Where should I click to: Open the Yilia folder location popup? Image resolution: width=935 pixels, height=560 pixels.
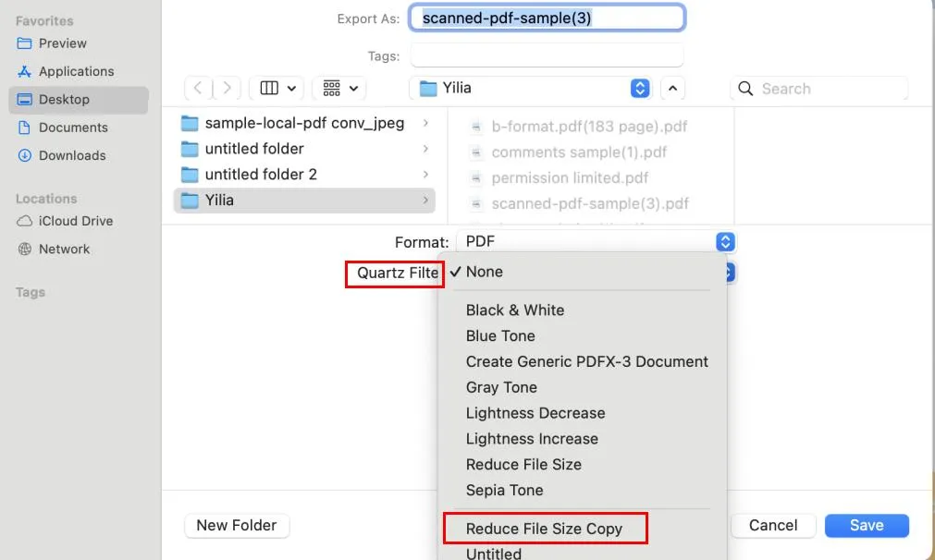[531, 88]
